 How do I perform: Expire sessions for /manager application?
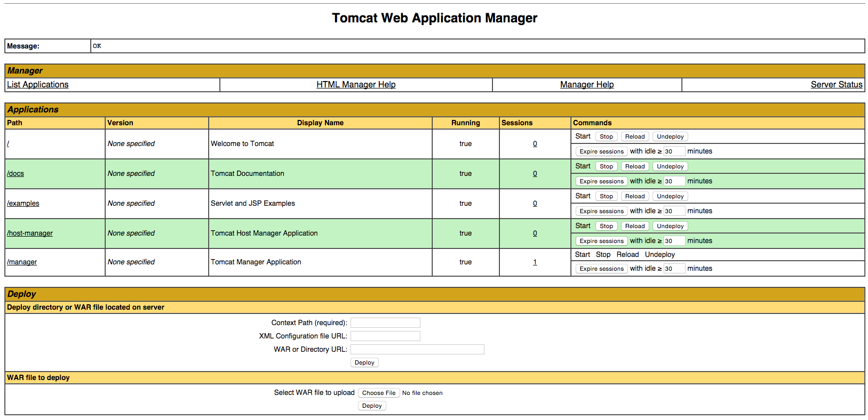tap(601, 269)
